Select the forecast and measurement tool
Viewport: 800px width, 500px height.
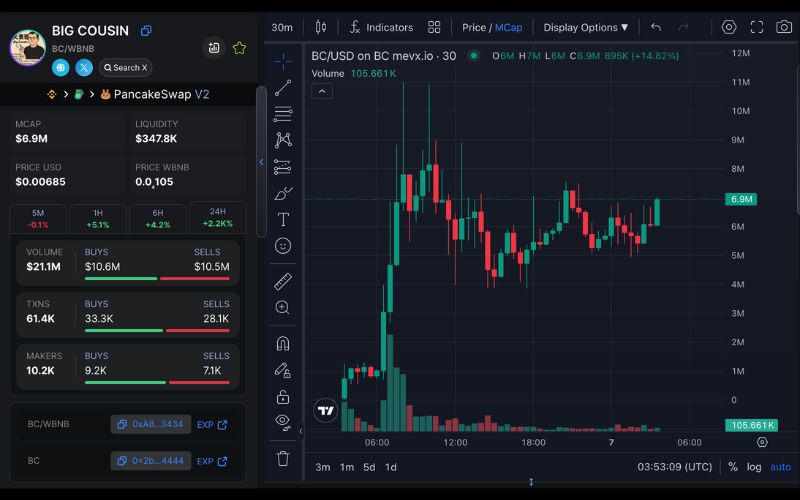click(x=283, y=167)
